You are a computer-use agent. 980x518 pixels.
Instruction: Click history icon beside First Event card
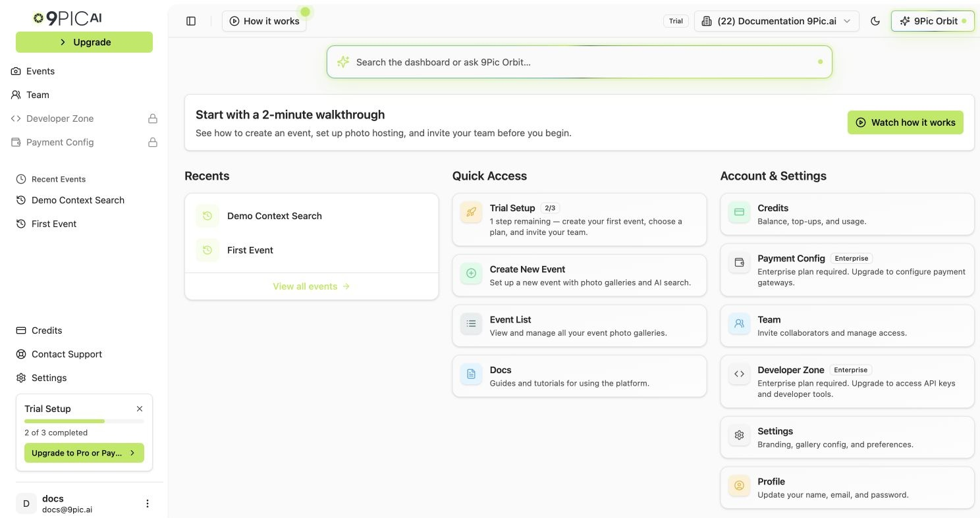(207, 250)
